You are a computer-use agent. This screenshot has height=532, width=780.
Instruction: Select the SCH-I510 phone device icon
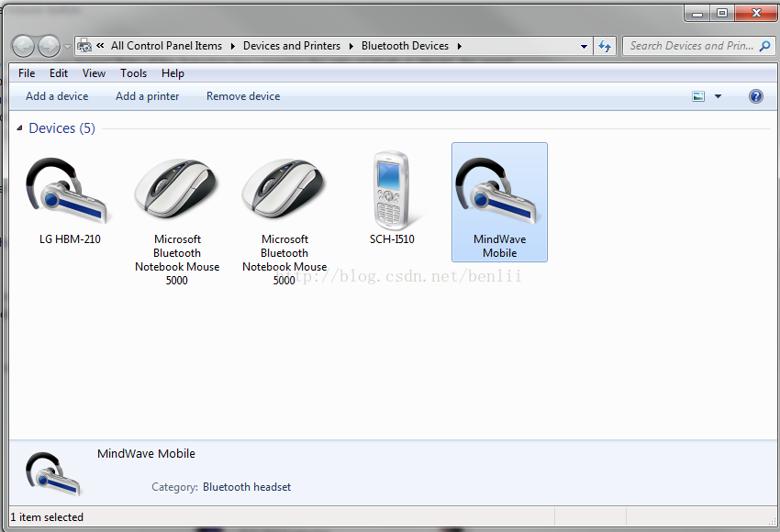tap(392, 191)
